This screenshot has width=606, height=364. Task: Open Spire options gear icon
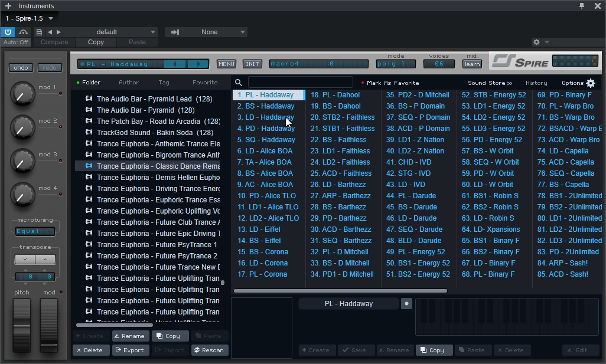click(591, 83)
